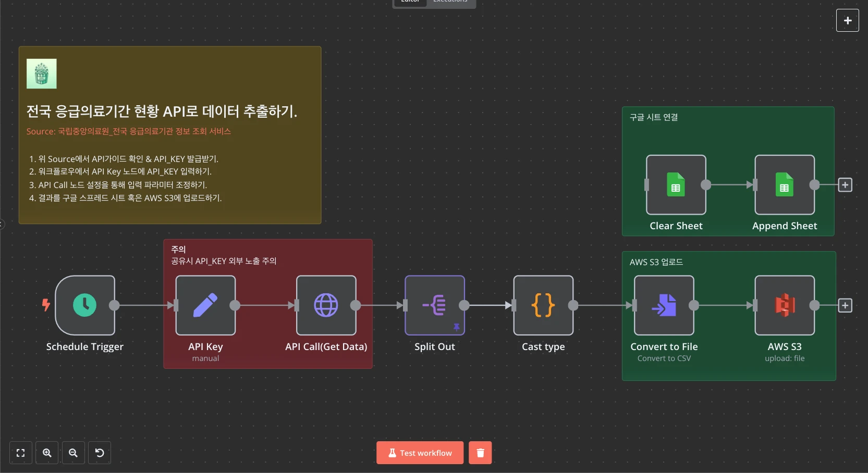Switch to the Editor tab
Image resolution: width=868 pixels, height=473 pixels.
coord(410,2)
